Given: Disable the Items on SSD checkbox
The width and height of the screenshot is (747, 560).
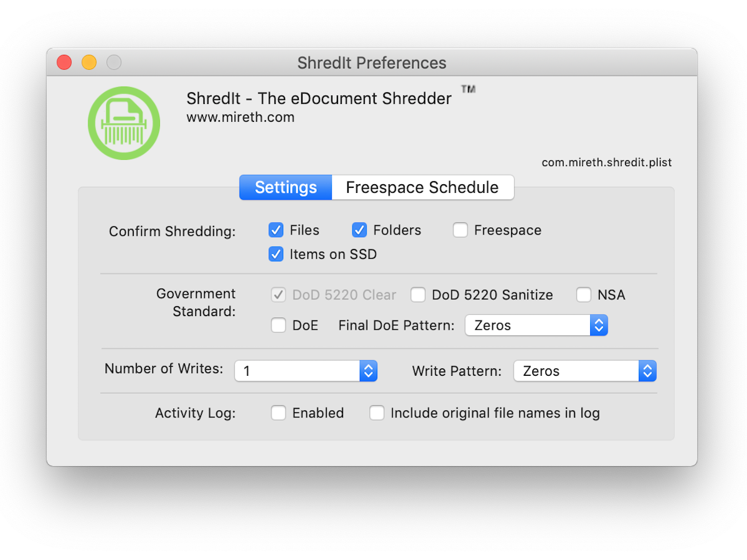Looking at the screenshot, I should coord(276,254).
